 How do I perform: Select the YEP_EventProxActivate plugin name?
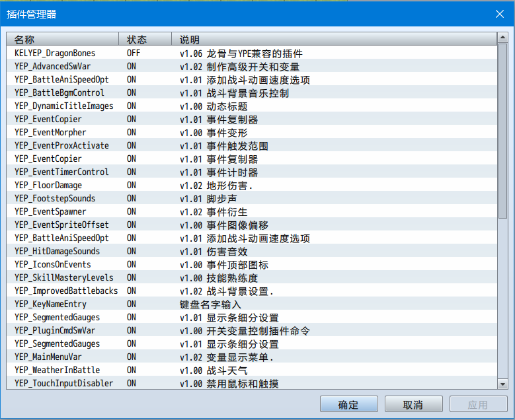[61, 145]
